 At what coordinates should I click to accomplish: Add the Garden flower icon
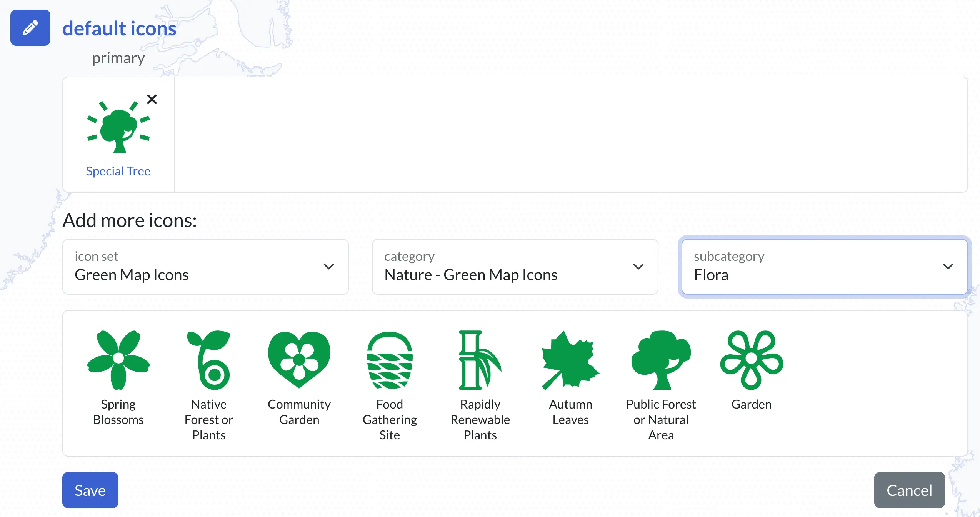coord(752,360)
